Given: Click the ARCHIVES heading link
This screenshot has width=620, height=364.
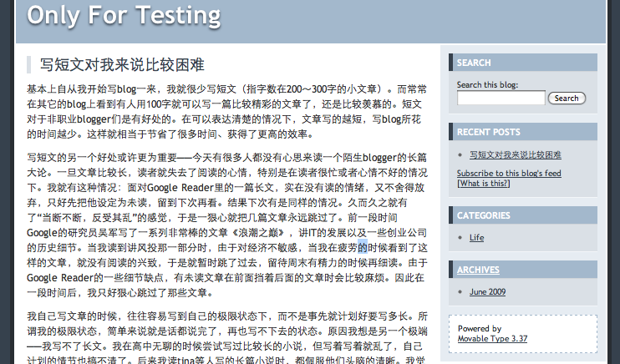Looking at the screenshot, I should click(x=478, y=270).
